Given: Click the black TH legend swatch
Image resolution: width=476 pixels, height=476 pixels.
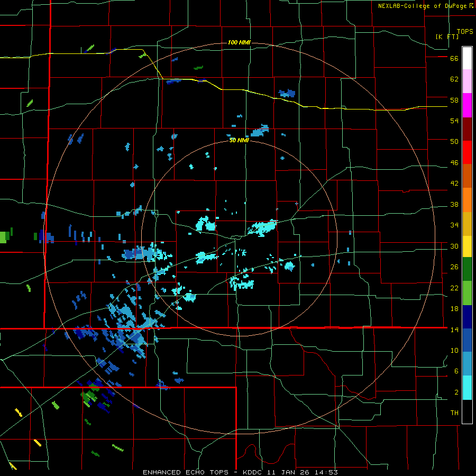Looking at the screenshot, I should [x=467, y=411].
